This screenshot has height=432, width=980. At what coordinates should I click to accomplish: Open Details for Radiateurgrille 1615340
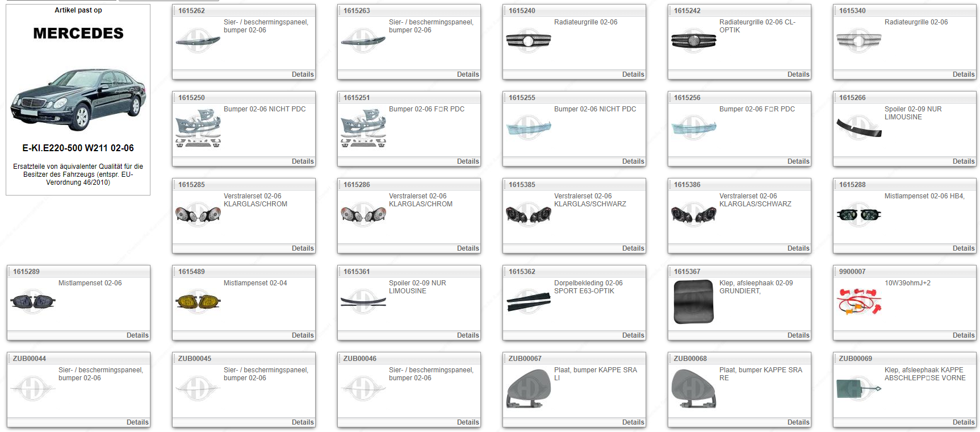(964, 74)
